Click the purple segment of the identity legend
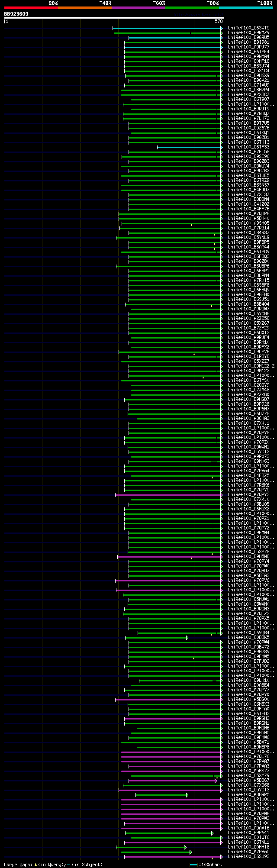This screenshot has width=277, height=868. 138,8
